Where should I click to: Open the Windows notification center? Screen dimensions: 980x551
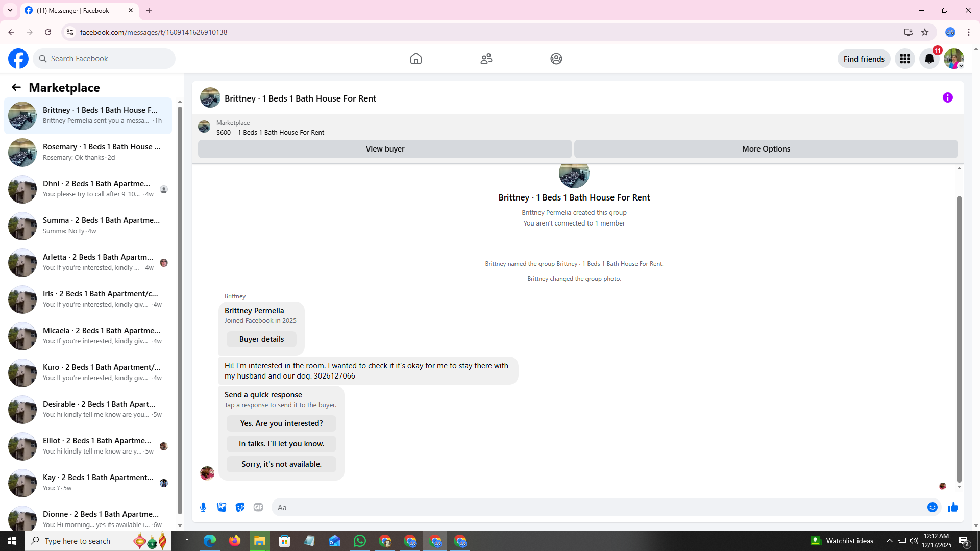tap(964, 541)
